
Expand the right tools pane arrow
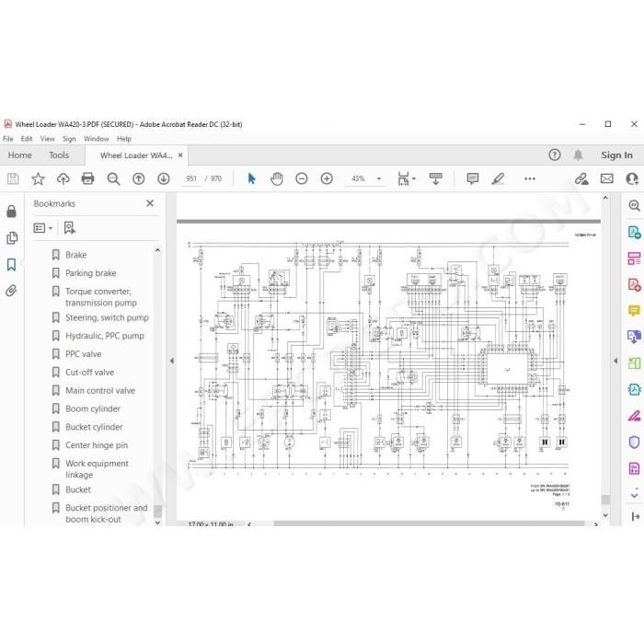click(615, 361)
